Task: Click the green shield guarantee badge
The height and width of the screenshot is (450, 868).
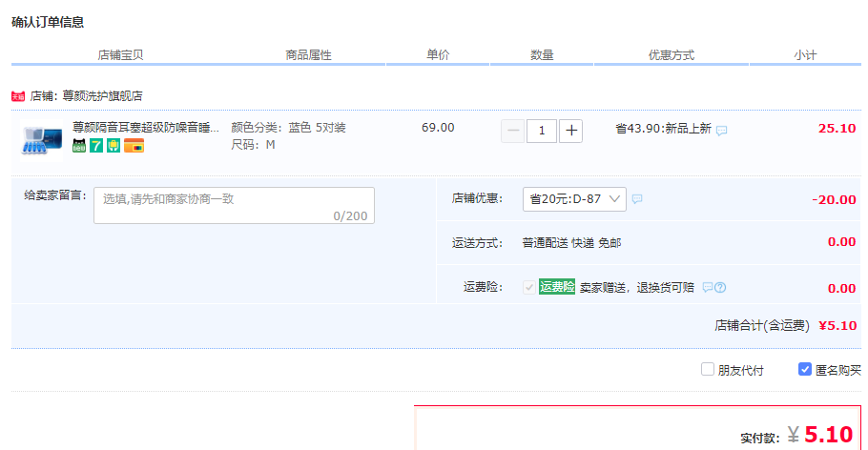Action: point(114,146)
